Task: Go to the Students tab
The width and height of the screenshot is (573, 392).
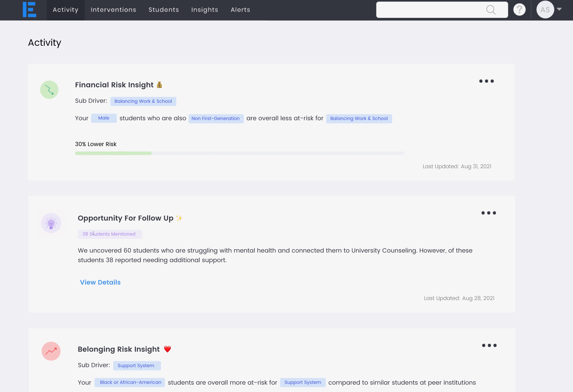Action: pyautogui.click(x=163, y=10)
